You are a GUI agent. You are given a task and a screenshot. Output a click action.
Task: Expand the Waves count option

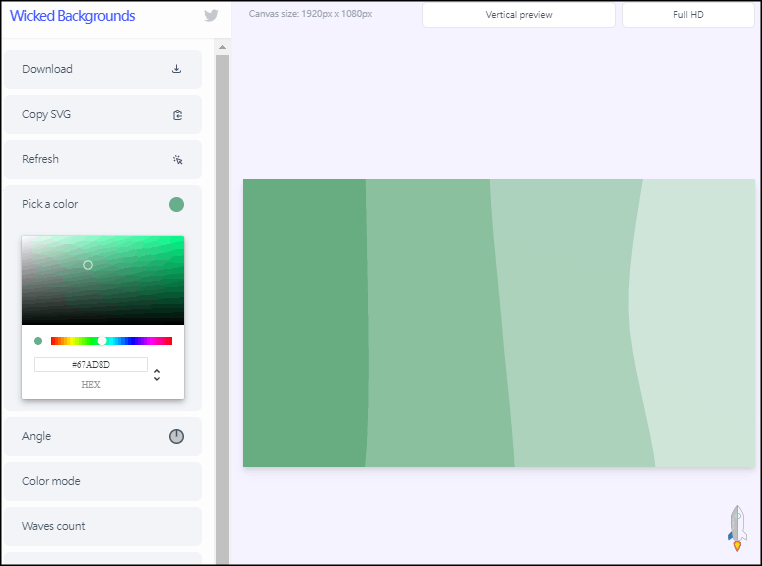click(102, 526)
